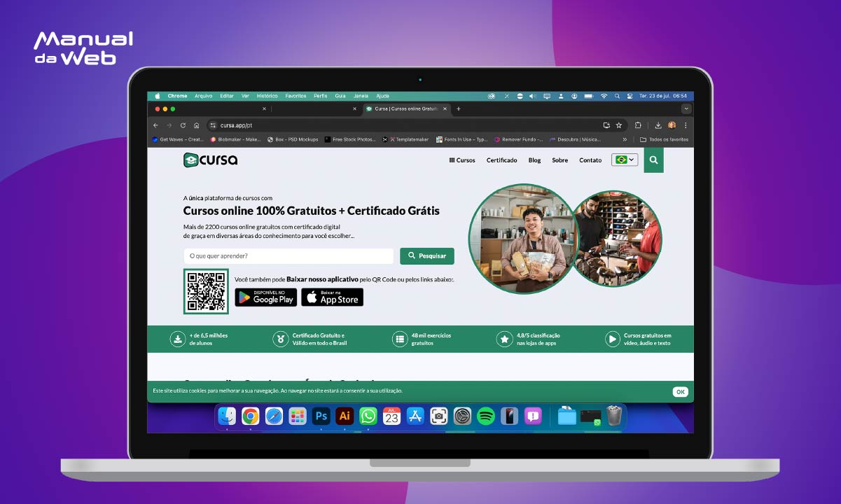Open the App Store from the dock

click(x=415, y=416)
